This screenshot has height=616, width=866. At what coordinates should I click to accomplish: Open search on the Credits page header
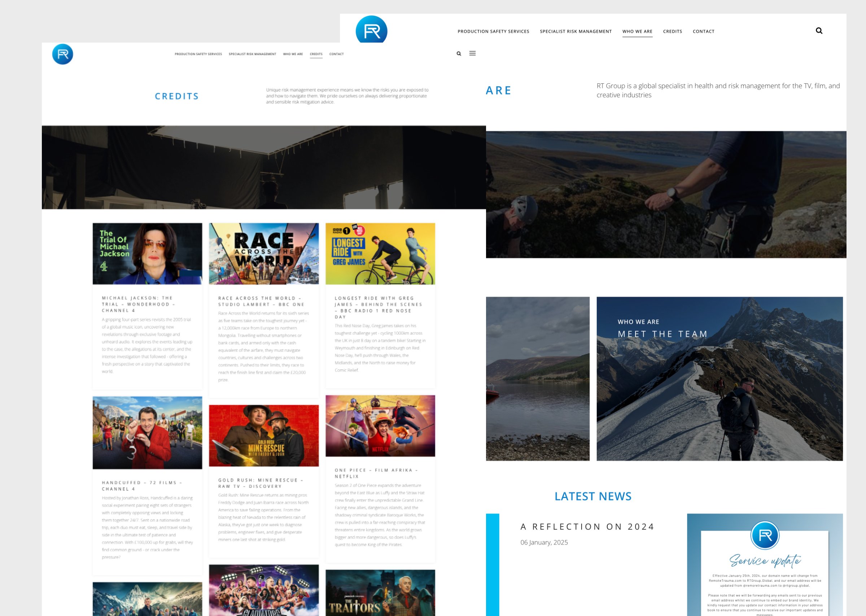(x=459, y=54)
